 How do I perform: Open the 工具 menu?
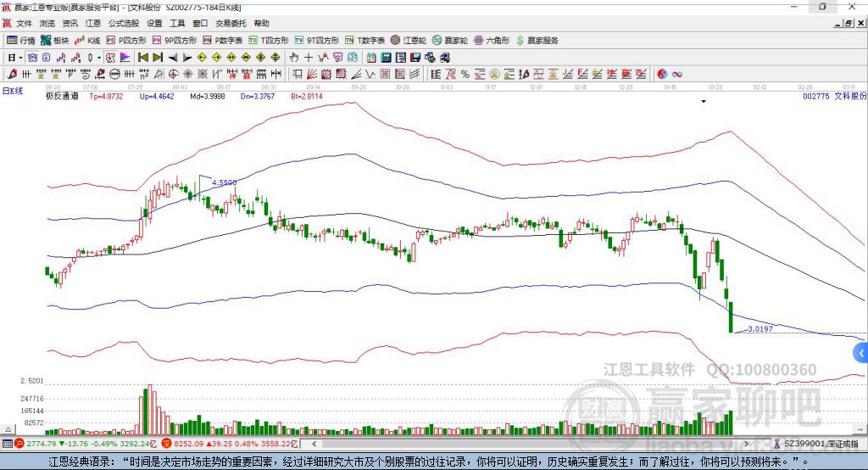pyautogui.click(x=177, y=23)
